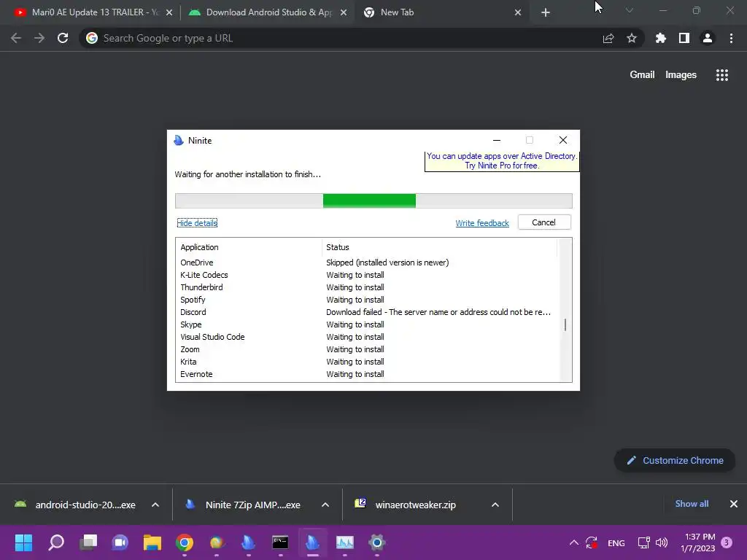This screenshot has height=560, width=747.
Task: Select the Skype row
Action: click(366, 324)
